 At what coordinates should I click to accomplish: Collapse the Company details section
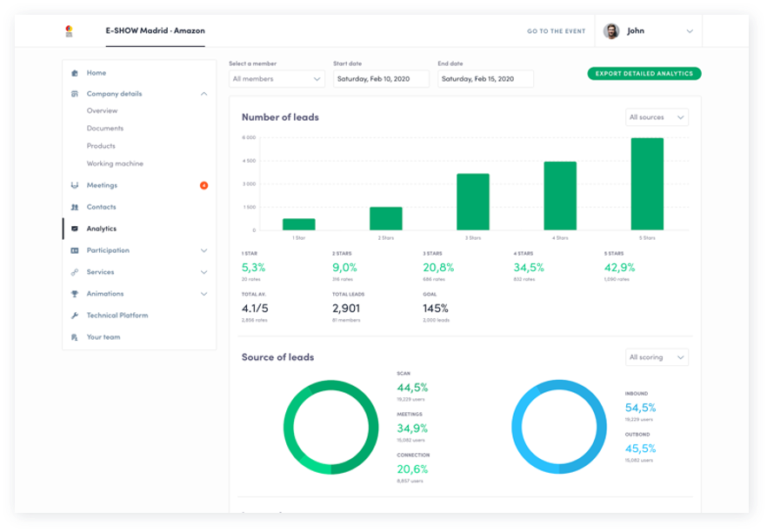click(x=203, y=94)
